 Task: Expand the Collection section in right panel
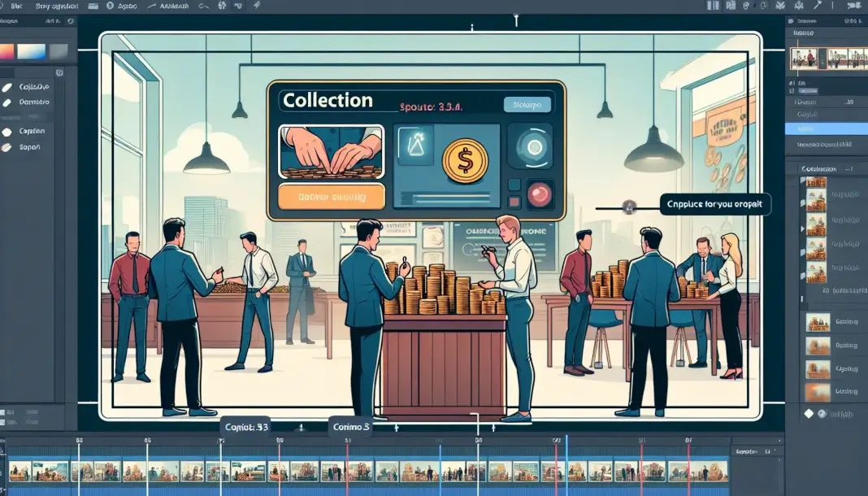[819, 169]
